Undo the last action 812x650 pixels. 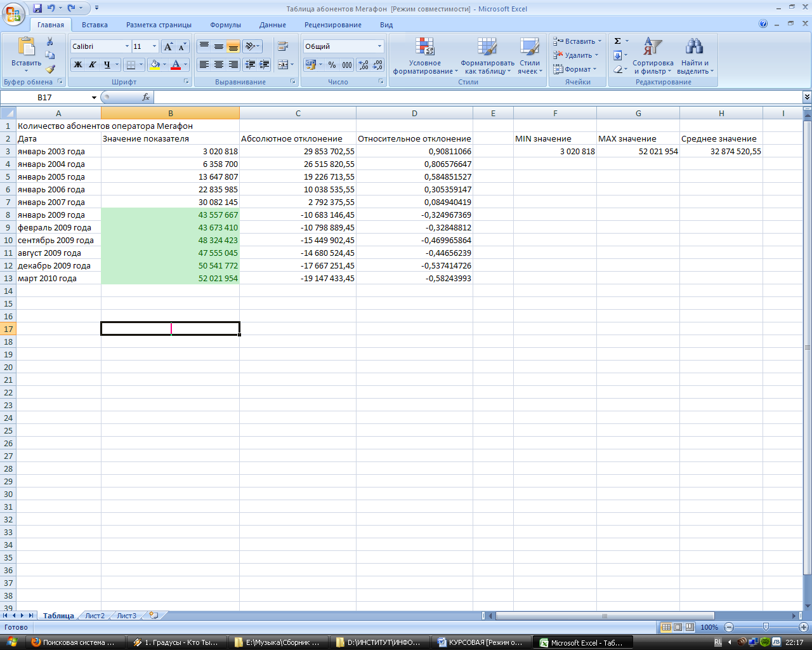(51, 8)
